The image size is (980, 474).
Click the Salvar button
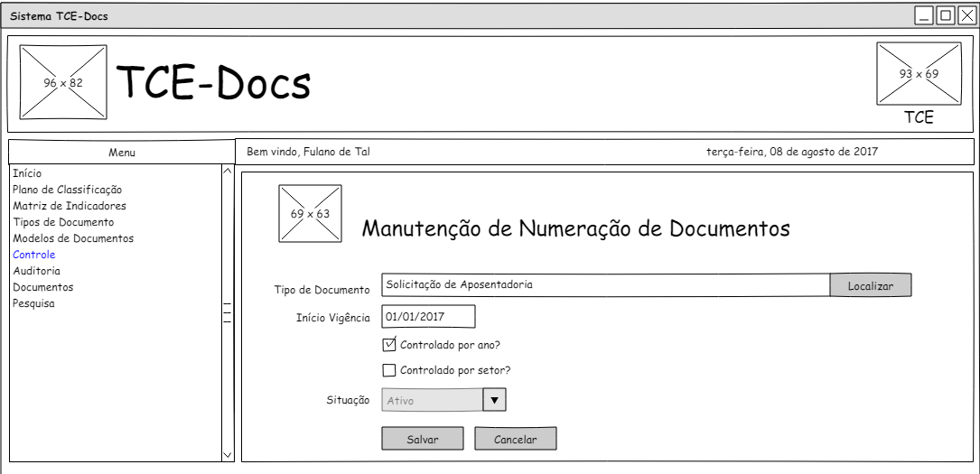point(423,440)
